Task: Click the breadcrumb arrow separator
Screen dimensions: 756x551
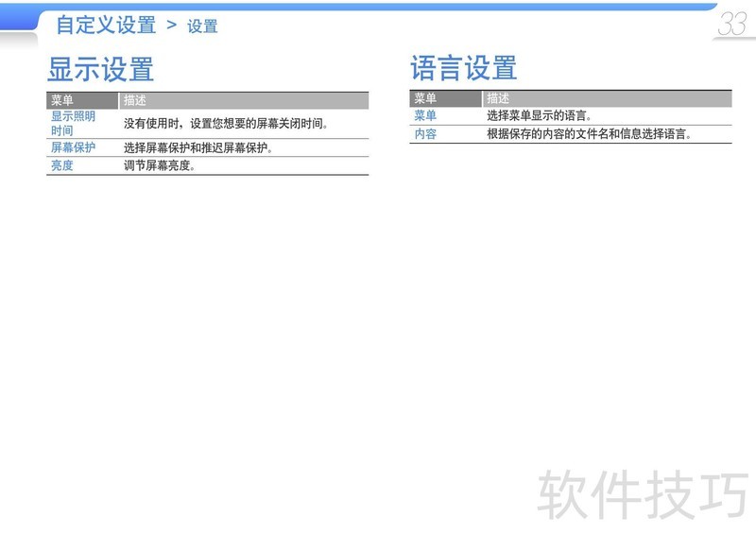Action: pyautogui.click(x=172, y=26)
